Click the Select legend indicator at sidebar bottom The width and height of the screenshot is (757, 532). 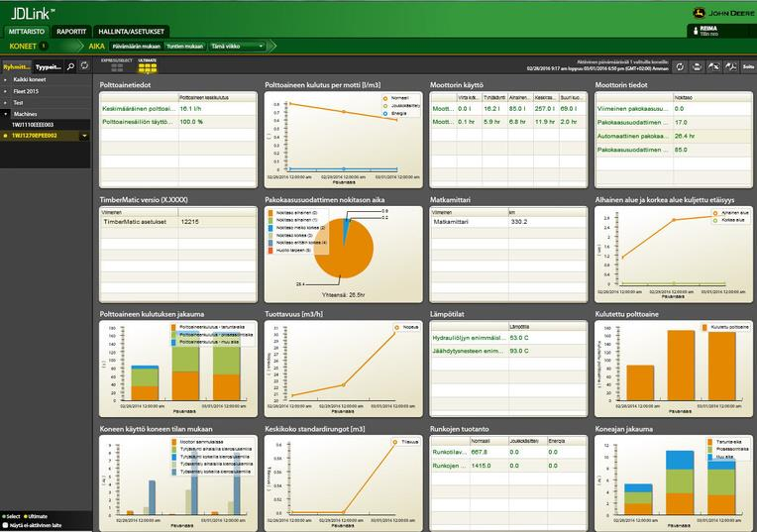pyautogui.click(x=11, y=516)
